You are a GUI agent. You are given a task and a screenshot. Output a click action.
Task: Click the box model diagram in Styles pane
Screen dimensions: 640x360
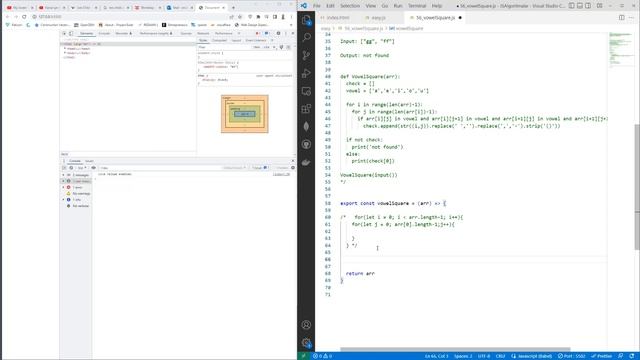tap(244, 114)
